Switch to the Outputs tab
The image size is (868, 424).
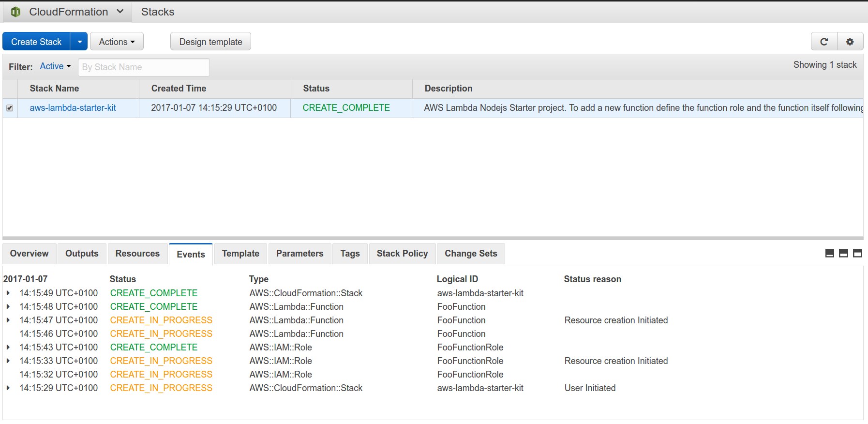pos(82,254)
